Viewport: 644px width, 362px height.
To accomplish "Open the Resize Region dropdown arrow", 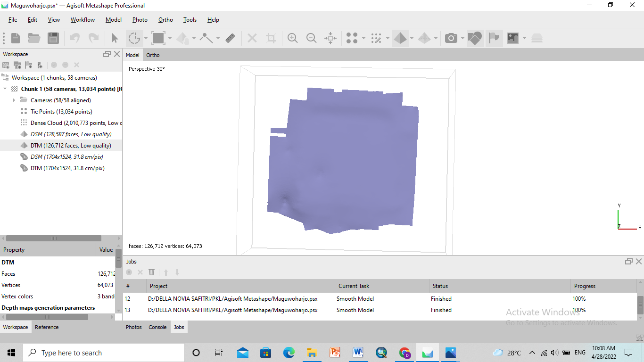I will [x=170, y=38].
